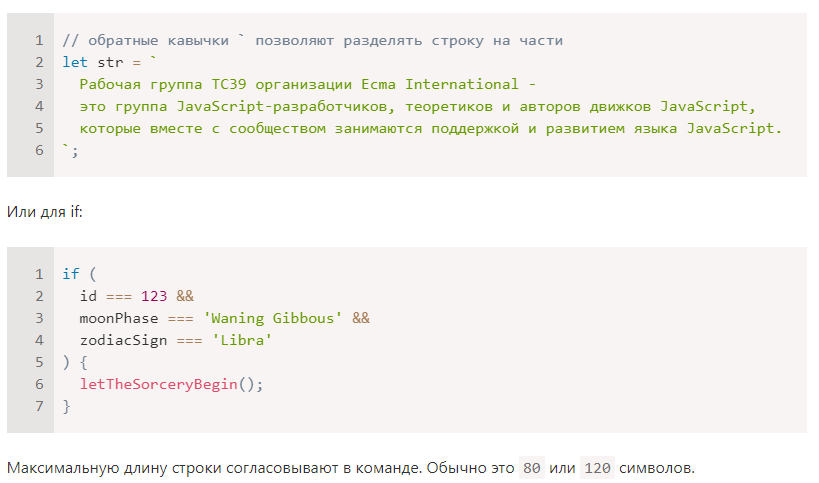Click the closing brace of the if block
The width and height of the screenshot is (819, 483).
click(x=66, y=406)
